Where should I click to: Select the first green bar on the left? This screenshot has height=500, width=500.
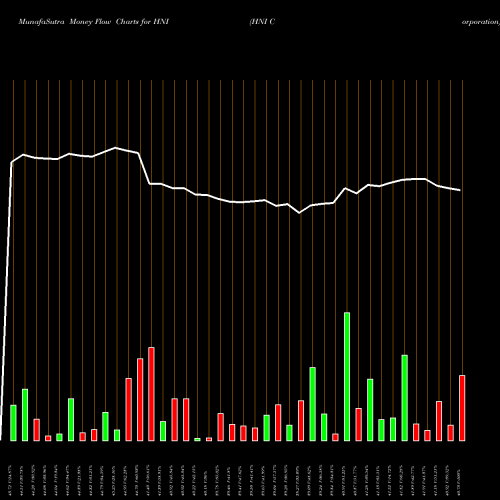pos(13,423)
